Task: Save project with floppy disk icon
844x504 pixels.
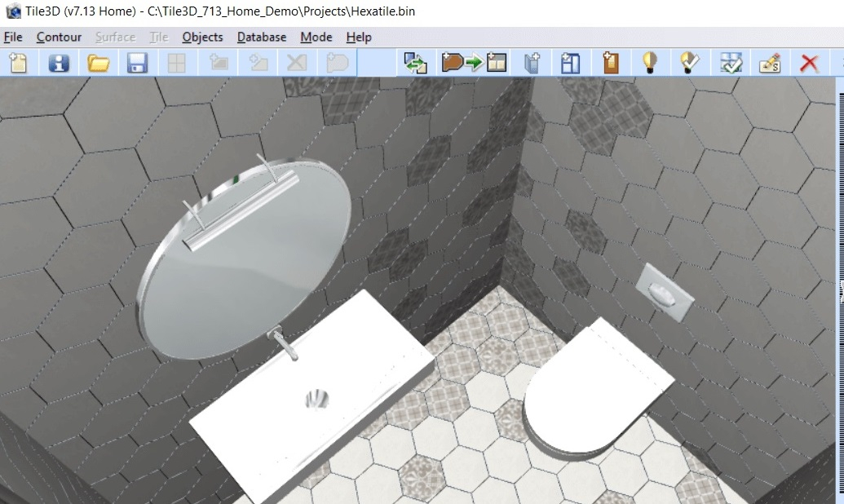Action: coord(137,63)
